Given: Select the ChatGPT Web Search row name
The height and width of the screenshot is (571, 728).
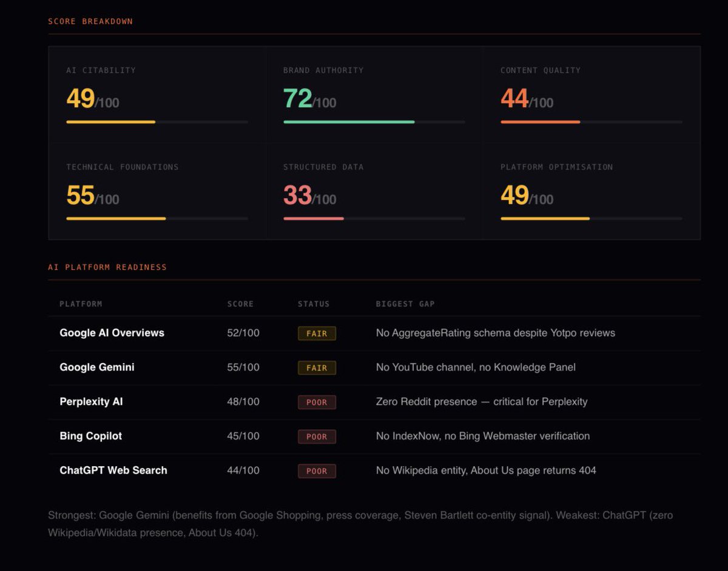Looking at the screenshot, I should tap(113, 470).
